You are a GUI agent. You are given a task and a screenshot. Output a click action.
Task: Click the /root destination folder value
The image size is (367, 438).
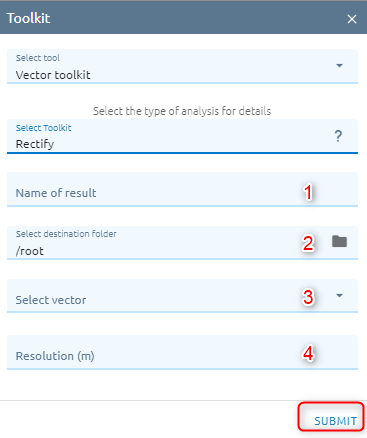(30, 251)
